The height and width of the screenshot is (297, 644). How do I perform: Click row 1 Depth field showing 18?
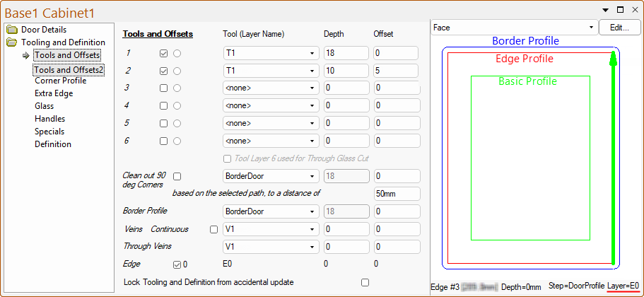click(346, 54)
